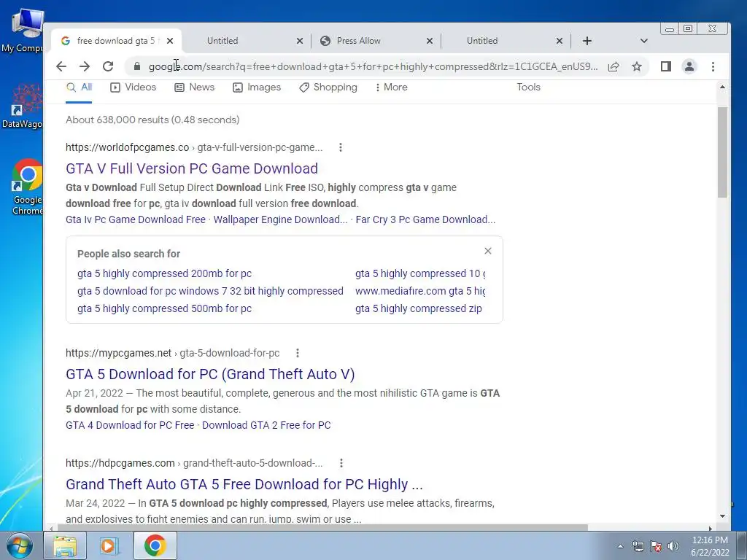
Task: Click the address bar URL field
Action: pos(373,66)
